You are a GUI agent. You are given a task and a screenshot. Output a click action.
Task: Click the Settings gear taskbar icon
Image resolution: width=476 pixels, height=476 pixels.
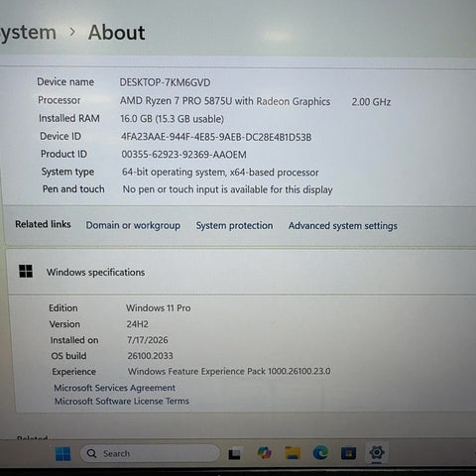(377, 452)
